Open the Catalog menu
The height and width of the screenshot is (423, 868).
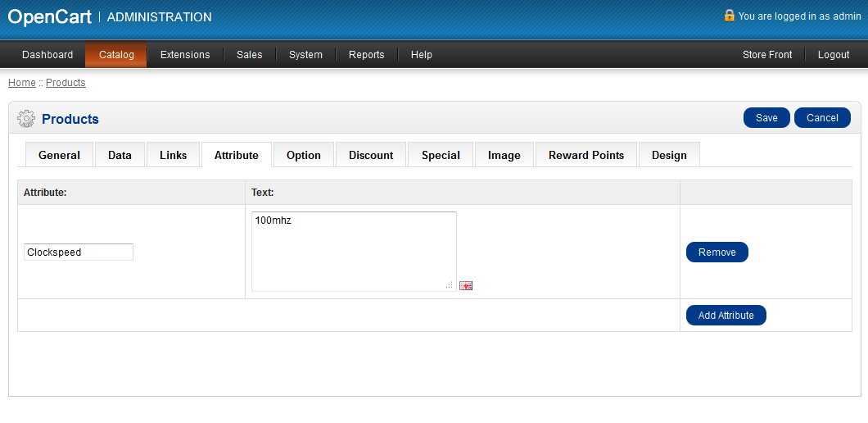point(116,55)
